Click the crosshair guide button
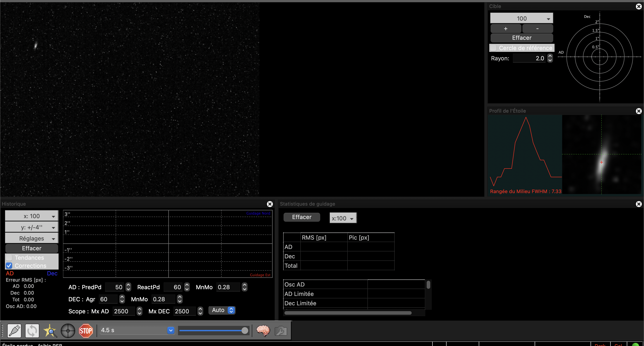Image resolution: width=644 pixels, height=346 pixels. tap(68, 331)
